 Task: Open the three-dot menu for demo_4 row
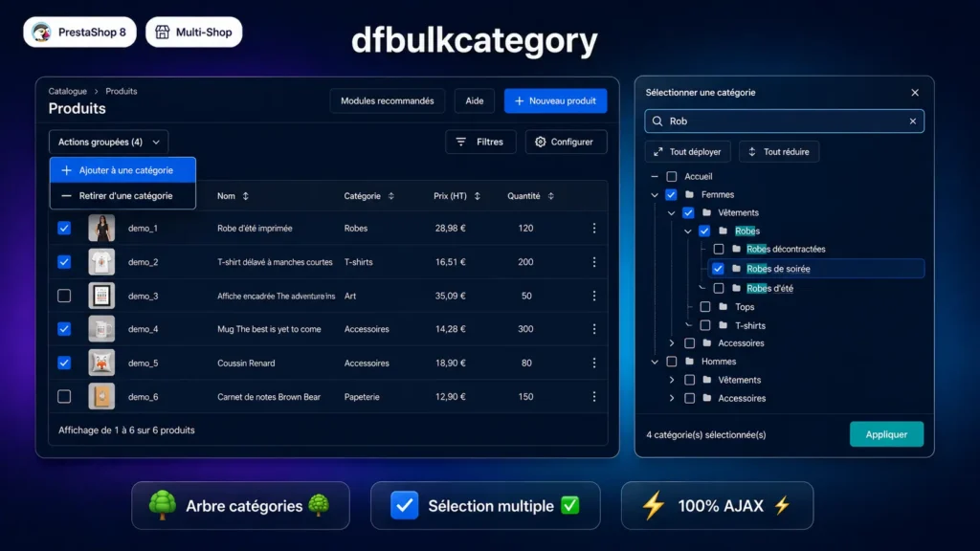(593, 329)
